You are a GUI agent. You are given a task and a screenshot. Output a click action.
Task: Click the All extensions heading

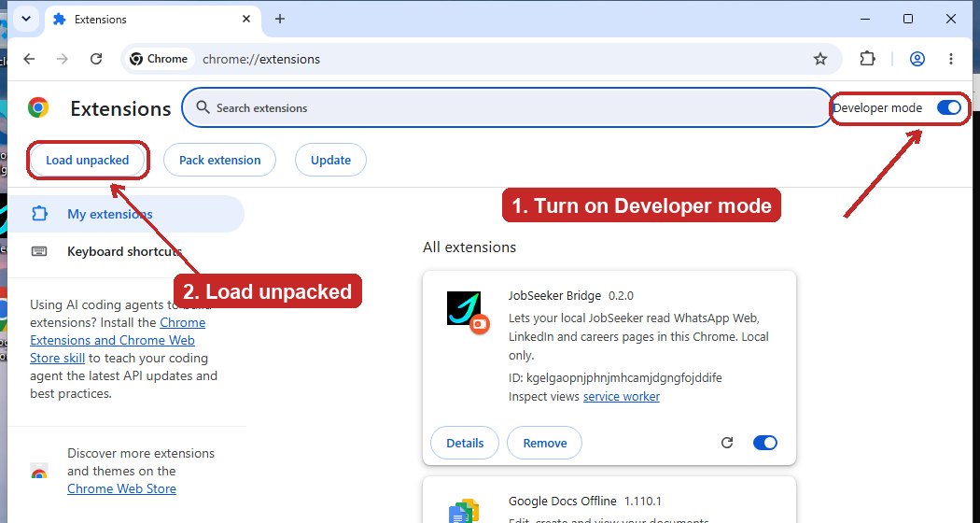pyautogui.click(x=469, y=247)
